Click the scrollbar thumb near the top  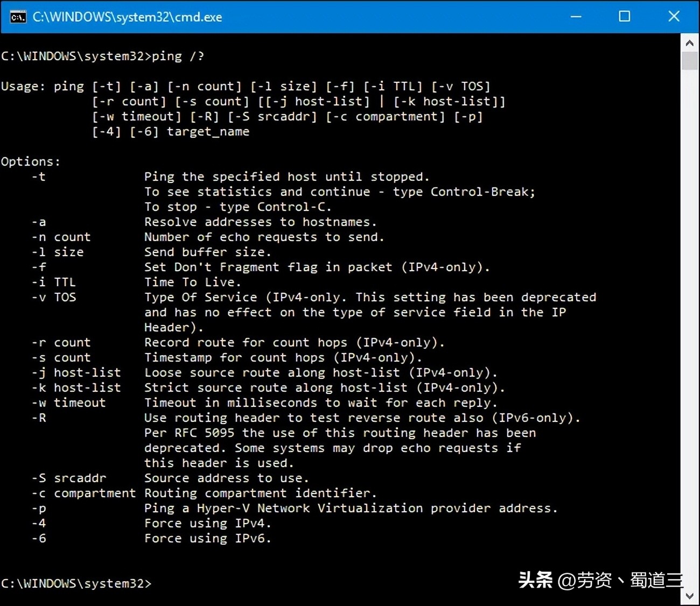point(690,61)
